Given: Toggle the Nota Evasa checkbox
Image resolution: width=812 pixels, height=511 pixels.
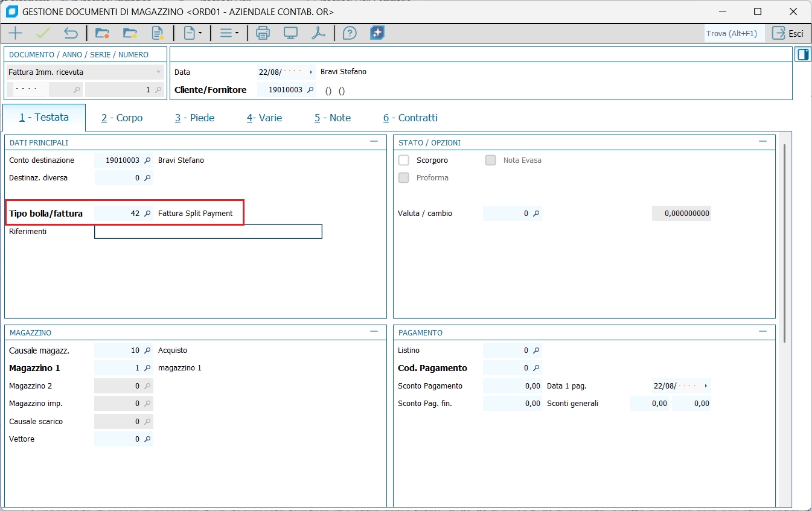Looking at the screenshot, I should [x=491, y=160].
